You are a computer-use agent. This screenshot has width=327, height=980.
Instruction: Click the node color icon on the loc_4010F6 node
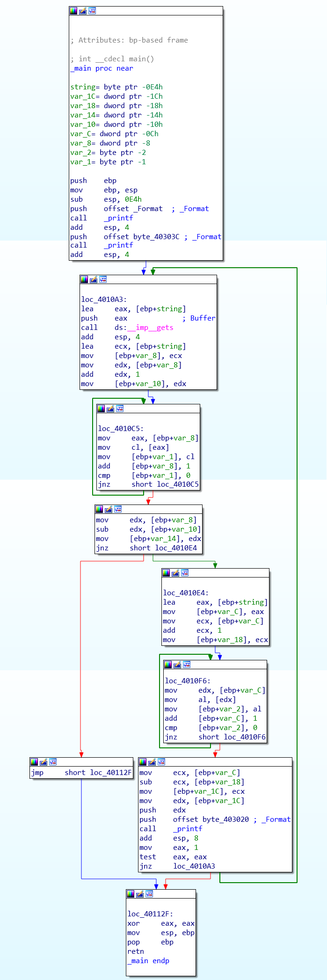(x=168, y=665)
